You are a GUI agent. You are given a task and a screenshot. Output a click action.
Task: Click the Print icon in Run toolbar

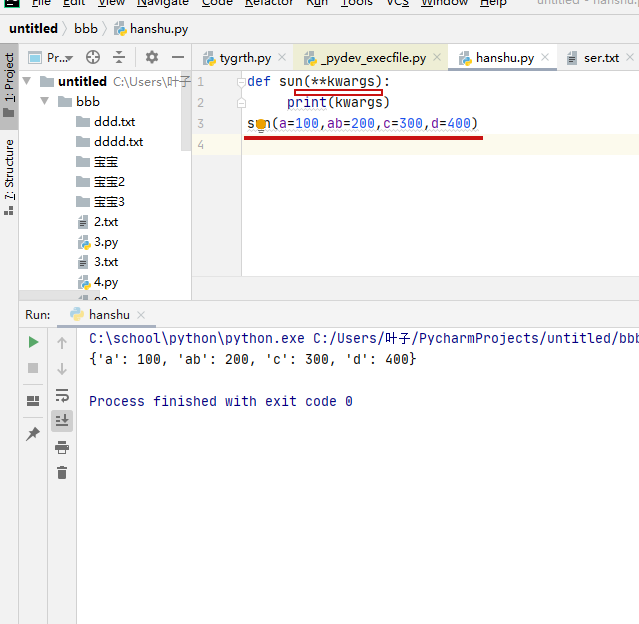pyautogui.click(x=62, y=447)
